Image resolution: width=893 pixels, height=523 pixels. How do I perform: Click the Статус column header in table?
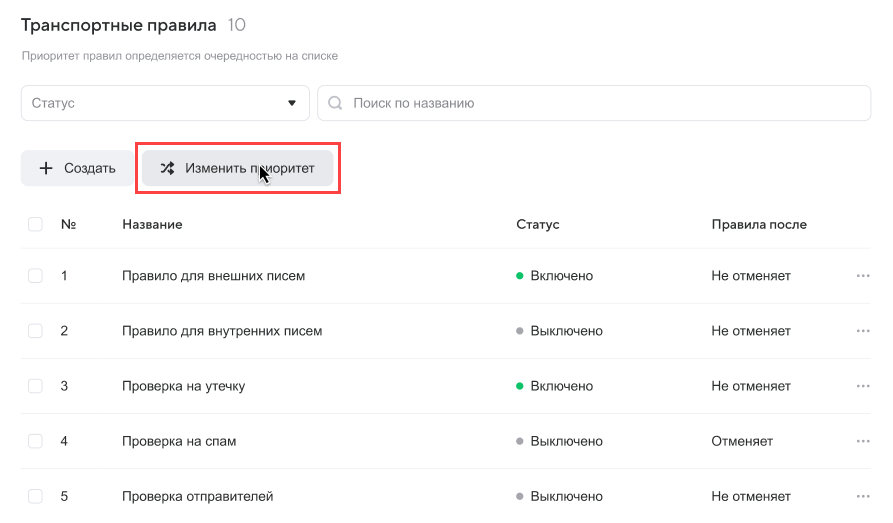tap(537, 224)
